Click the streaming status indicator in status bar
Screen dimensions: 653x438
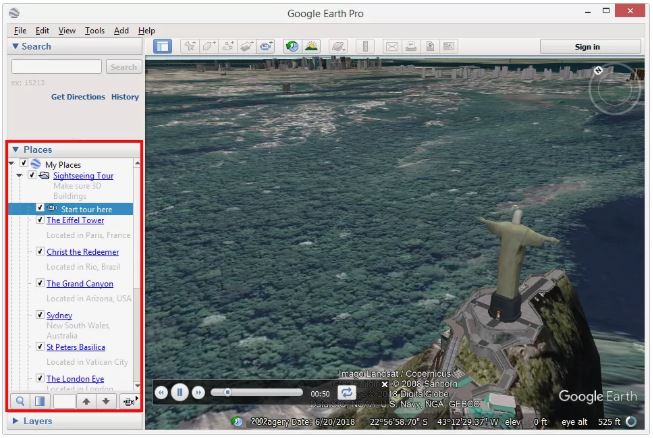point(631,421)
